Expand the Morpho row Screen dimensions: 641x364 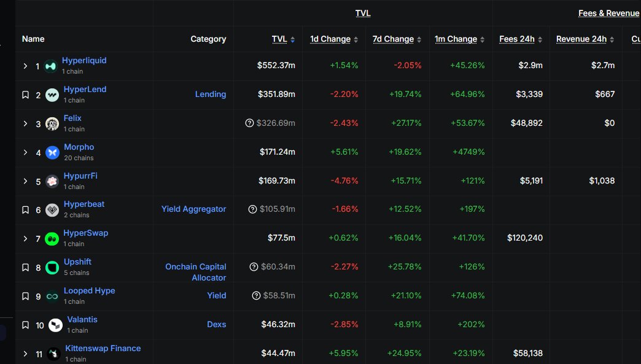[25, 153]
